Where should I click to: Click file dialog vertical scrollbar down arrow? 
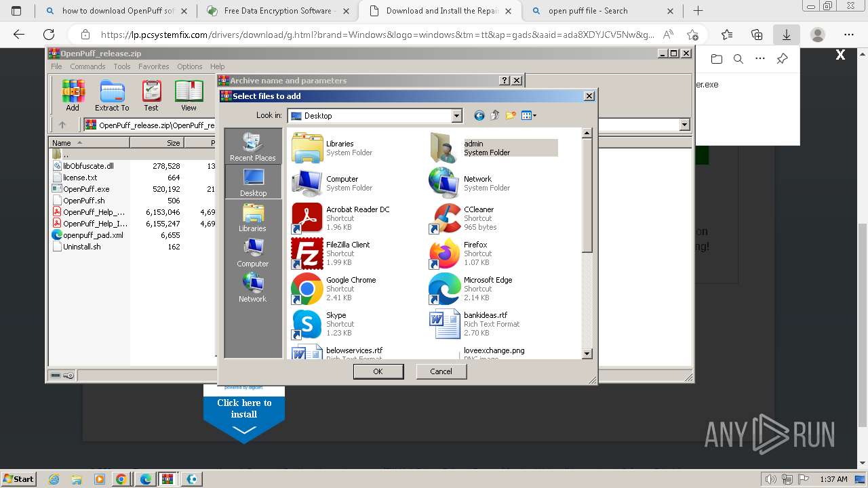click(x=587, y=353)
